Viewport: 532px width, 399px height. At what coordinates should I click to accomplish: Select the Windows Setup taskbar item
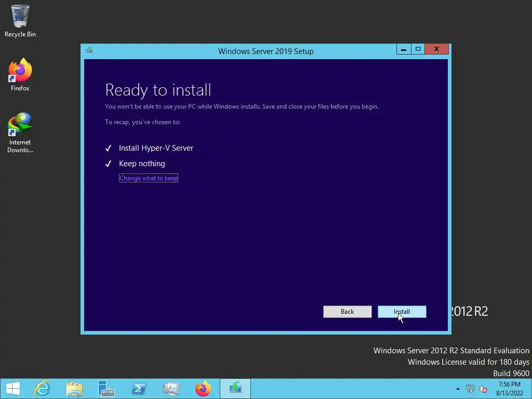(235, 389)
